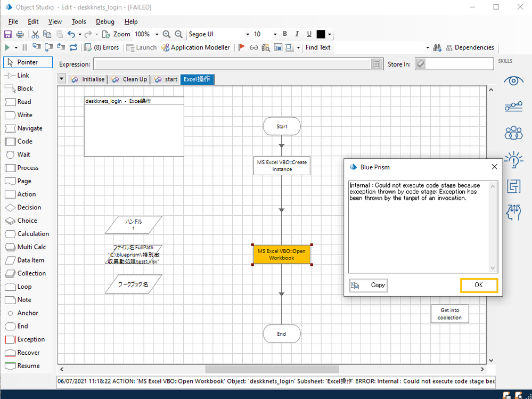The width and height of the screenshot is (532, 399).
Task: Select the Create Instance action stage
Action: (282, 166)
